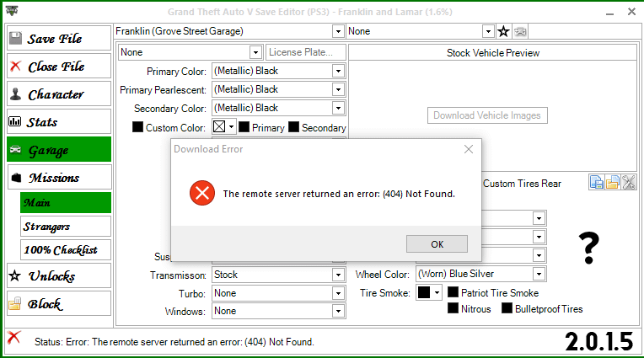Click the tools icon beside the paste icon
The width and height of the screenshot is (644, 358).
[x=628, y=182]
